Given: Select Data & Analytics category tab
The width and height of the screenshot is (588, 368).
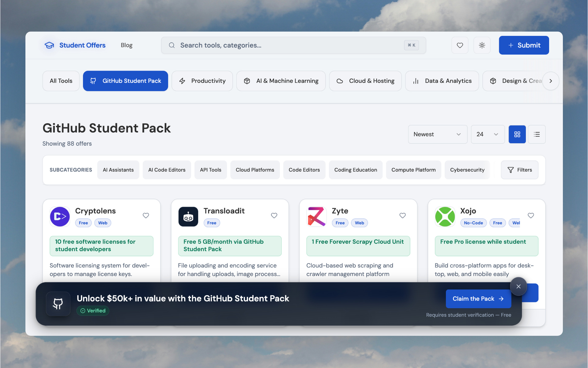Looking at the screenshot, I should [x=442, y=81].
